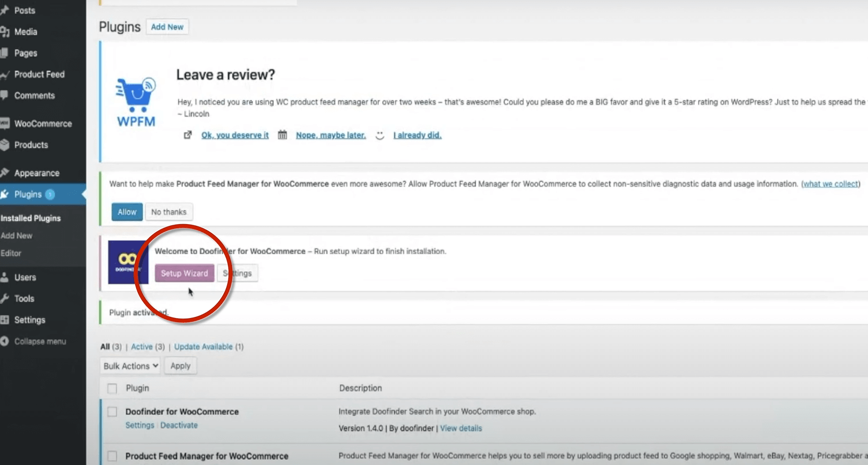The width and height of the screenshot is (868, 465).
Task: Open Editor submenu item in sidebar
Action: [x=11, y=253]
